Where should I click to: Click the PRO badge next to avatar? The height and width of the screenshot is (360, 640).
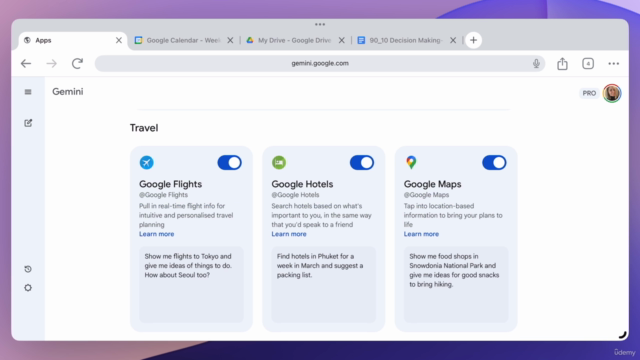click(589, 93)
